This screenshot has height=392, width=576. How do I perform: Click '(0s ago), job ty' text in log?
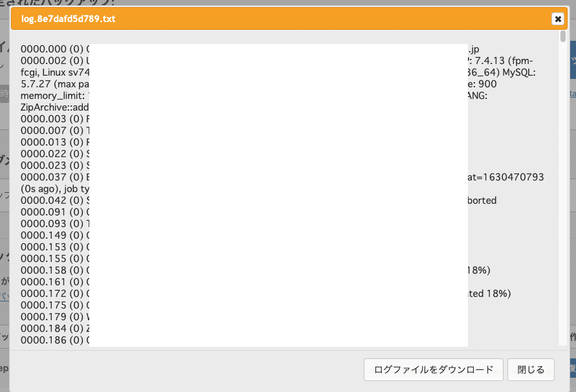[x=55, y=189]
